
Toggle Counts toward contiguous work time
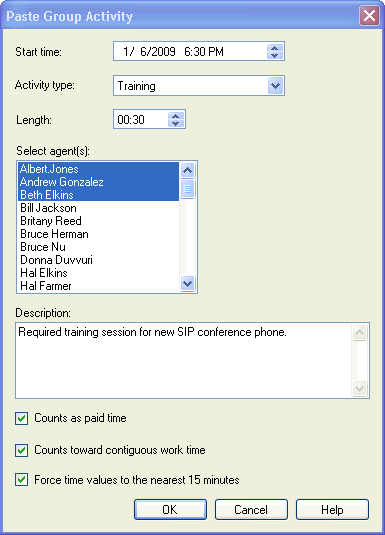click(22, 450)
